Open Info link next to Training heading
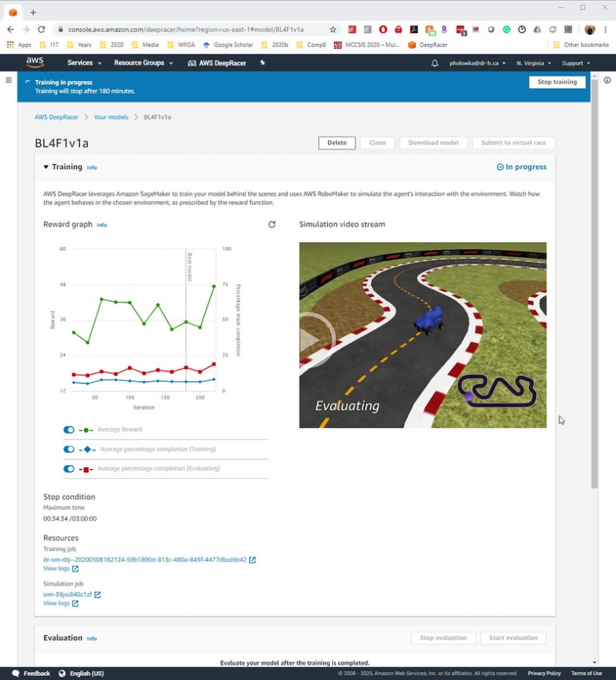The height and width of the screenshot is (680, 616). pyautogui.click(x=91, y=167)
